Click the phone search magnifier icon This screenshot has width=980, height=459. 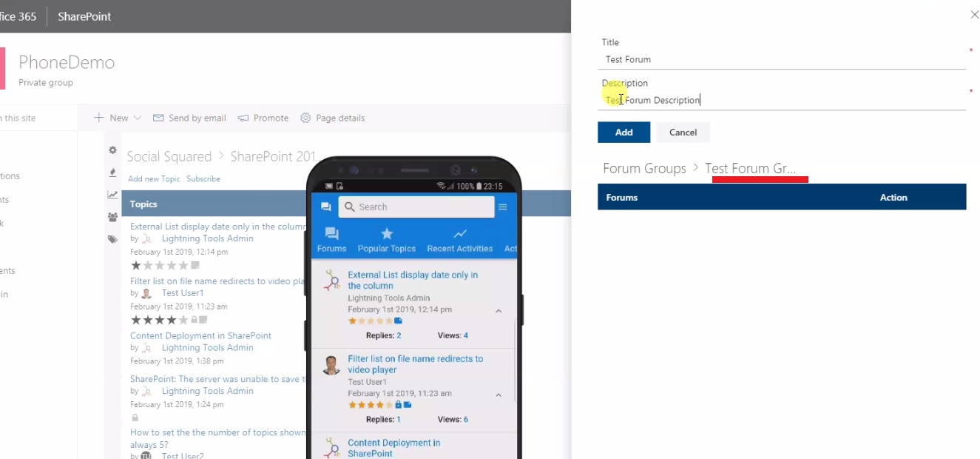pos(349,207)
